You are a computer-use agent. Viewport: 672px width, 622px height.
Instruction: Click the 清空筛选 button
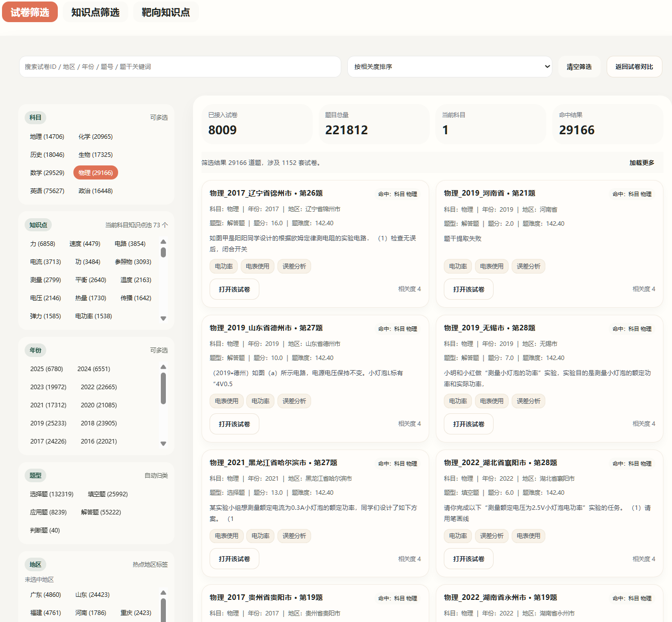(x=579, y=67)
